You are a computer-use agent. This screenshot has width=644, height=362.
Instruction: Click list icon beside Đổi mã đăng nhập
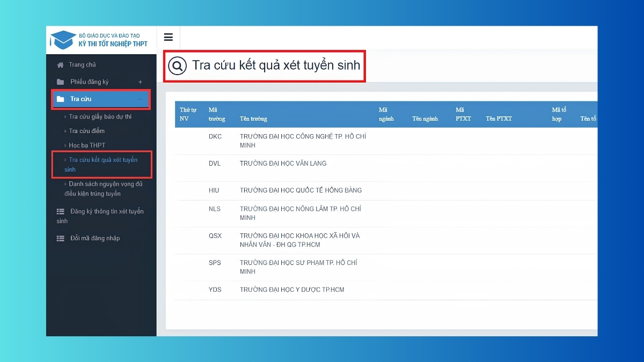60,238
